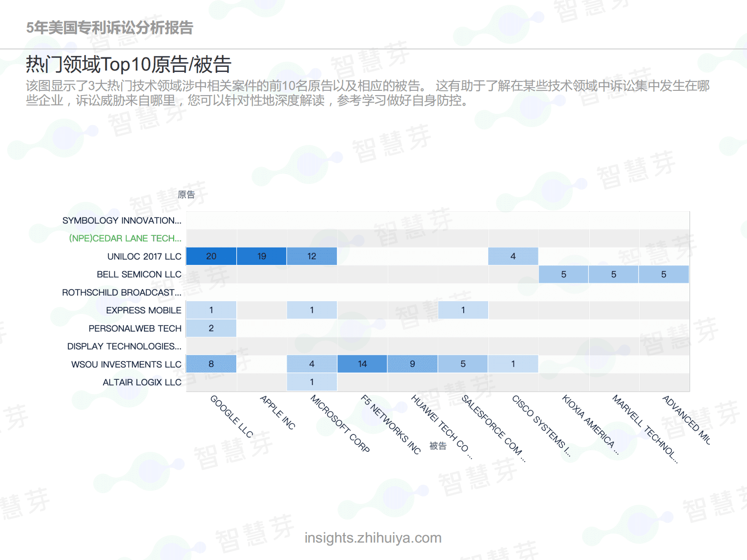Click Bell Semicon vs Kioxia cell 5
This screenshot has height=560, width=747.
point(563,274)
